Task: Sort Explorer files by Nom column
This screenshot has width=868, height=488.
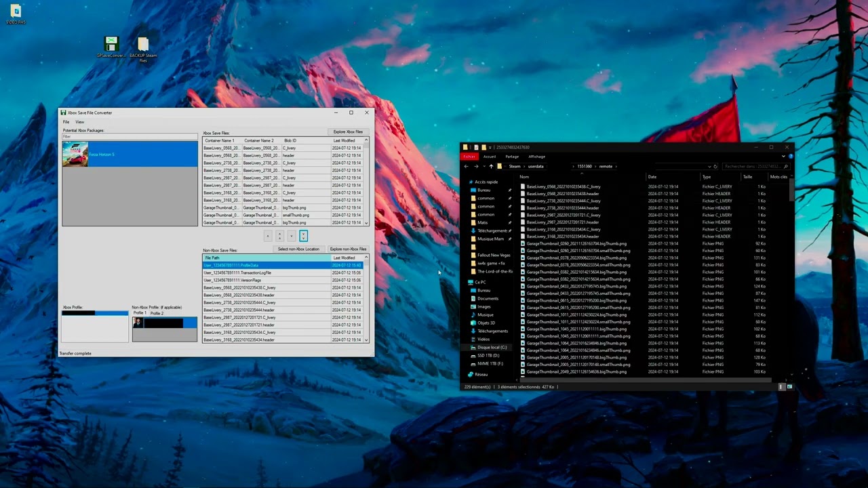Action: (524, 177)
